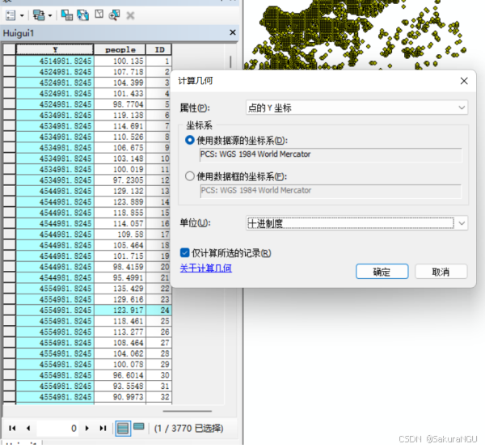Image resolution: width=485 pixels, height=448 pixels.
Task: Open the Related Tables icon
Action: click(x=39, y=15)
